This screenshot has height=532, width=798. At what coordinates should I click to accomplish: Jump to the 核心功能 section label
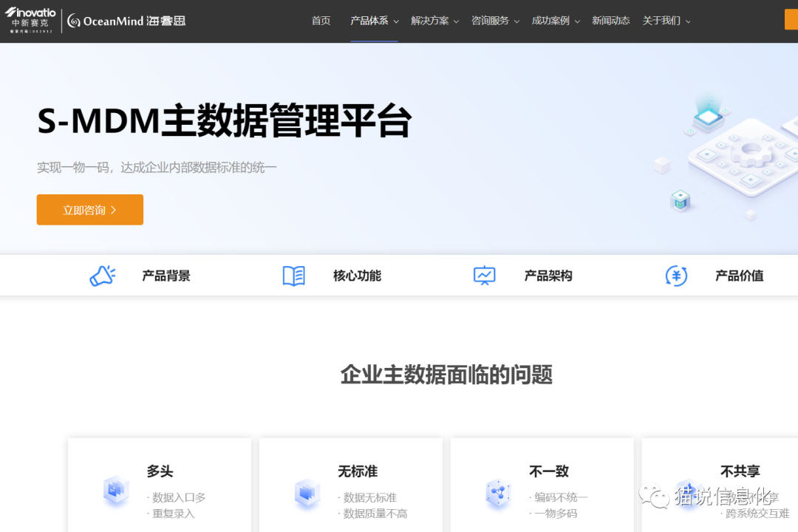357,276
